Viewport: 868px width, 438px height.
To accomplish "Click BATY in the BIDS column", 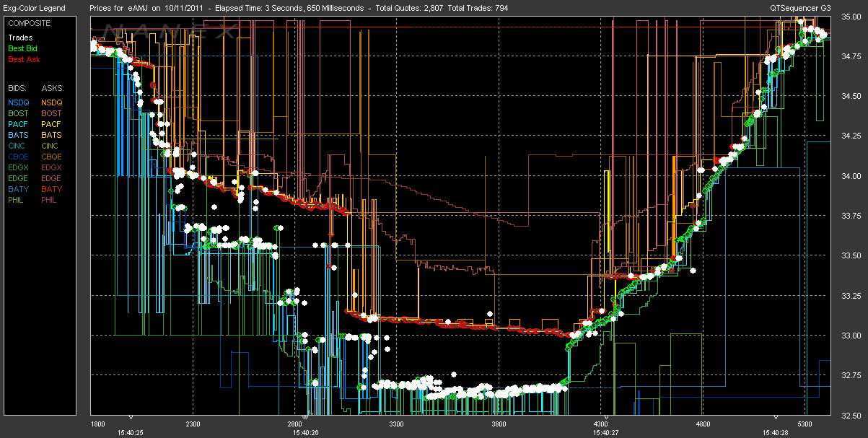I will (x=19, y=189).
